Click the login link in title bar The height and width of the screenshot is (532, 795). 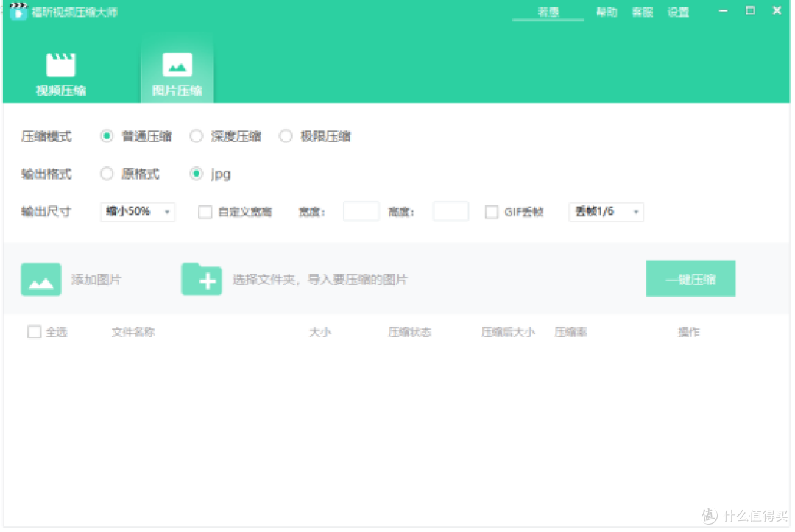(x=548, y=13)
